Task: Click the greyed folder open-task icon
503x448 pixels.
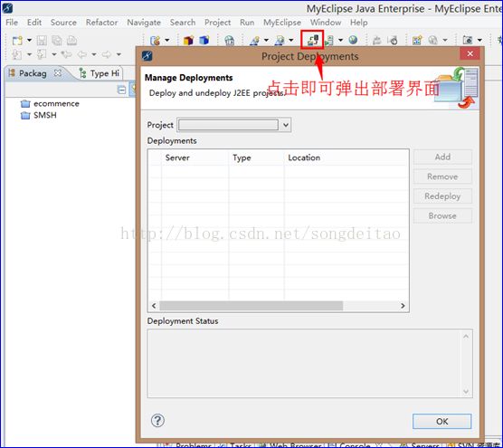Action: [x=377, y=41]
